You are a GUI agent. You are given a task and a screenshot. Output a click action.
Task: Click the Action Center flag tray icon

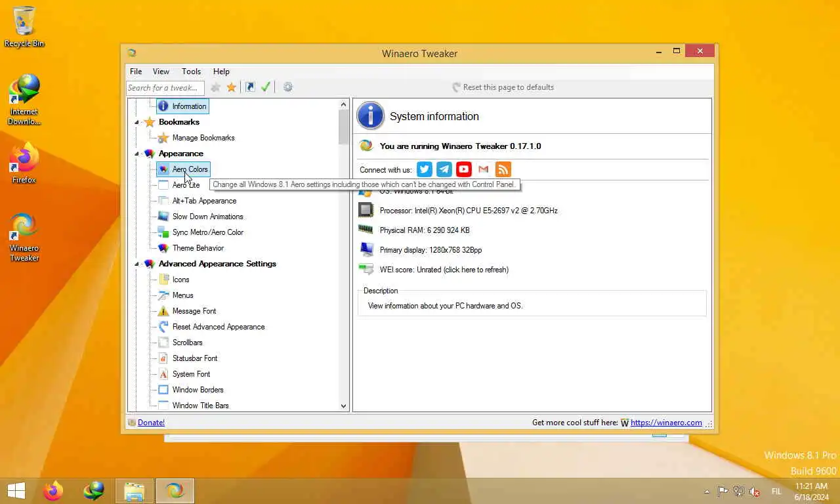coord(723,492)
